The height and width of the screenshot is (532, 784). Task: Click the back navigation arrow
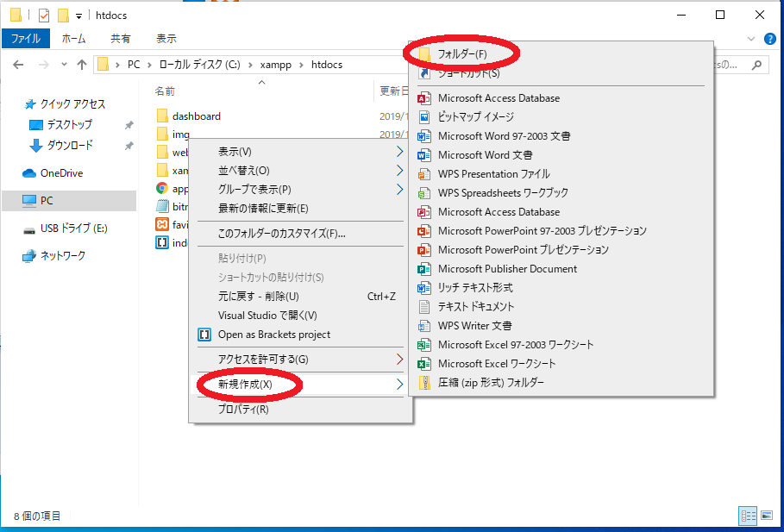coord(18,65)
